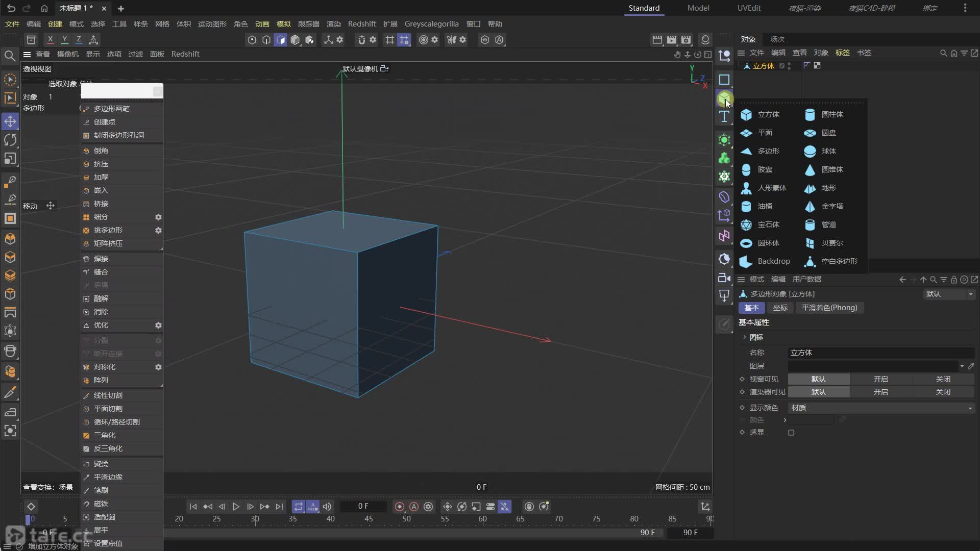Image resolution: width=980 pixels, height=551 pixels.
Task: Open 细分 subdivide options gear
Action: 158,217
